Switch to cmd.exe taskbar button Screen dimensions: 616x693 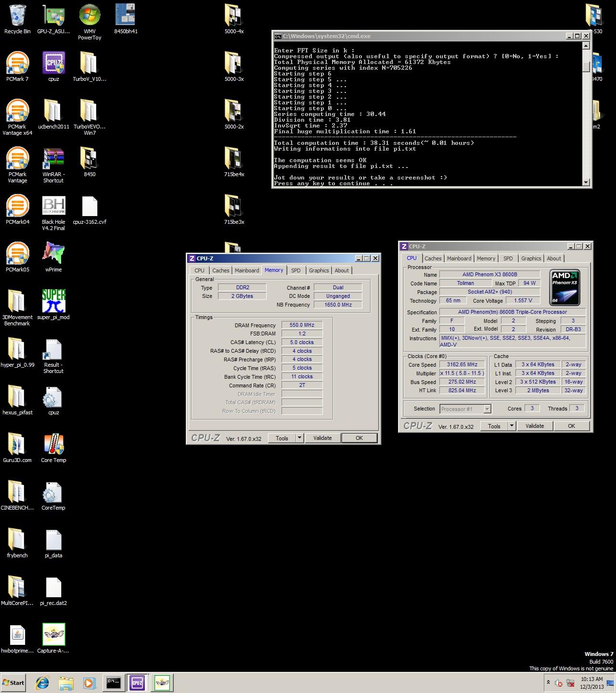(x=114, y=682)
